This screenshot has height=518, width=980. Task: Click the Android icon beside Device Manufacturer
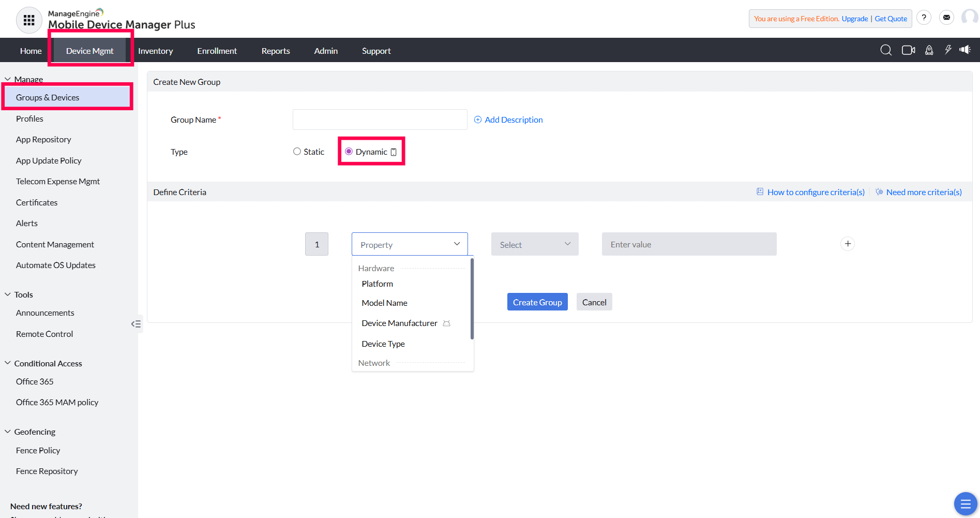click(447, 323)
